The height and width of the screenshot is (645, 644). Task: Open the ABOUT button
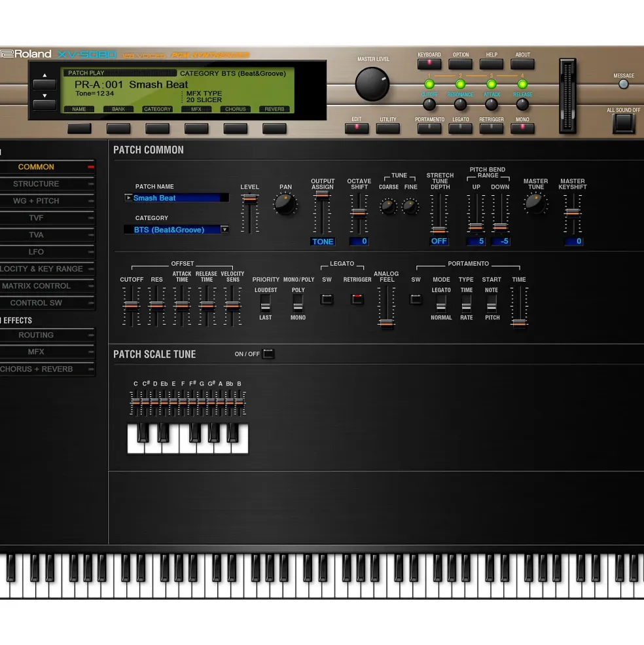(522, 64)
